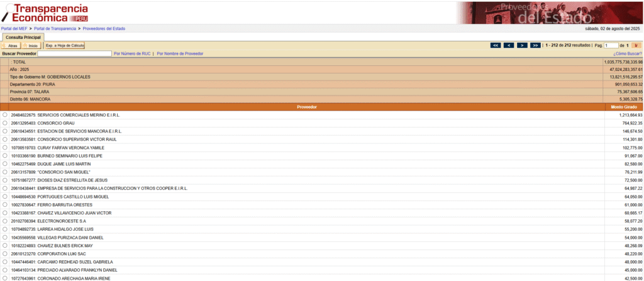Choose ELECTRONOROESTE S.A. radio option
This screenshot has height=281, width=644.
point(6,221)
